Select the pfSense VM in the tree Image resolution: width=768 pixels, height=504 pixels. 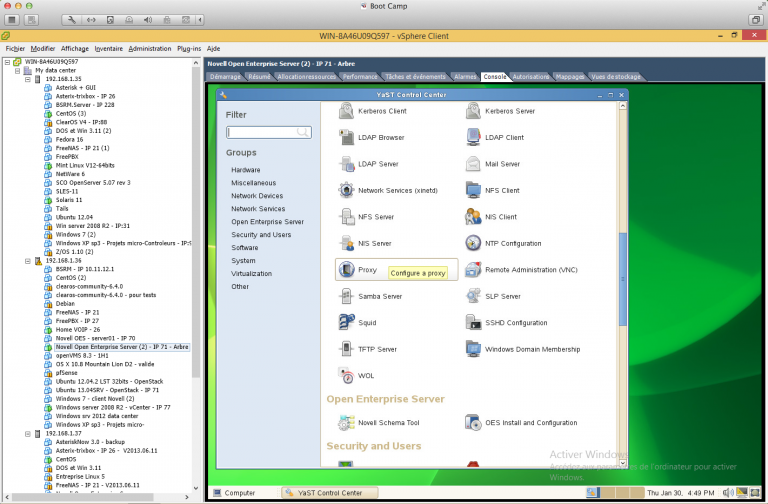[66, 373]
